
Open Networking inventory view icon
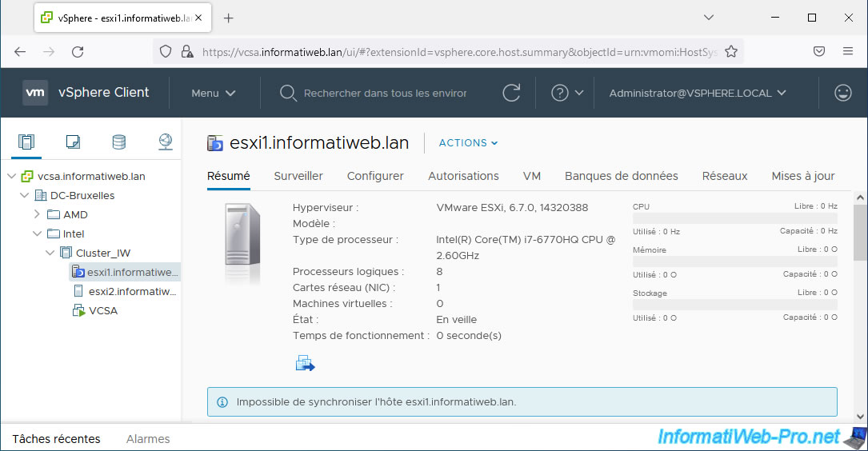165,142
